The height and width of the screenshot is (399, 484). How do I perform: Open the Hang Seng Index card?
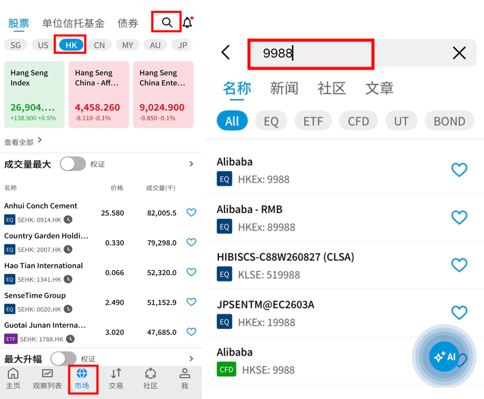pos(34,94)
